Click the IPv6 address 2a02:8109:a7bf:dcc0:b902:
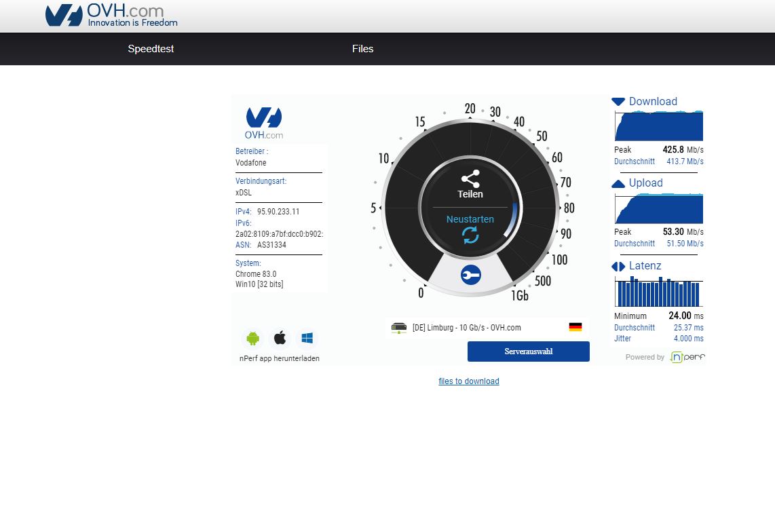Screen dimensions: 775x532 click(x=279, y=234)
